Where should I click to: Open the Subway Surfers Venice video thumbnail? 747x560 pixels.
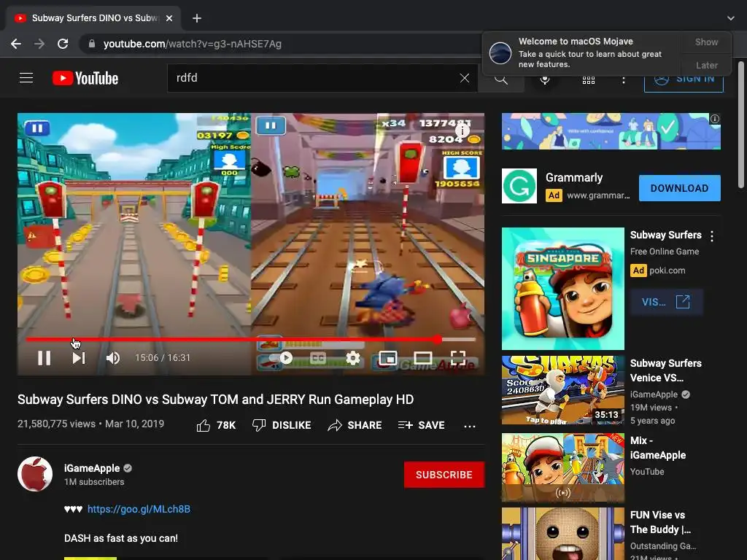pyautogui.click(x=562, y=390)
